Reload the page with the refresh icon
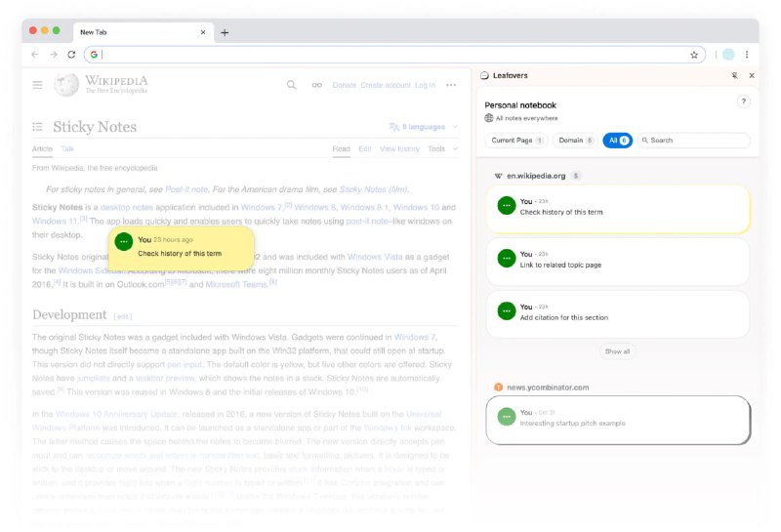The width and height of the screenshot is (781, 532). (71, 55)
